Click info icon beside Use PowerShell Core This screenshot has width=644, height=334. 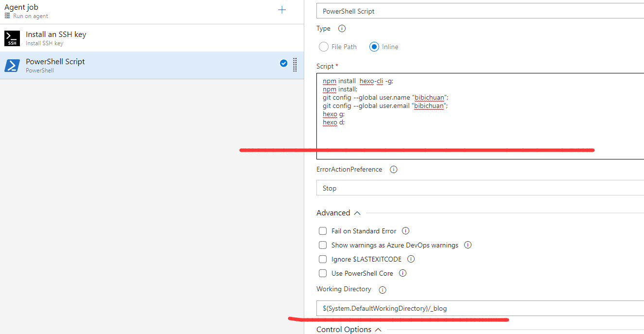point(402,273)
